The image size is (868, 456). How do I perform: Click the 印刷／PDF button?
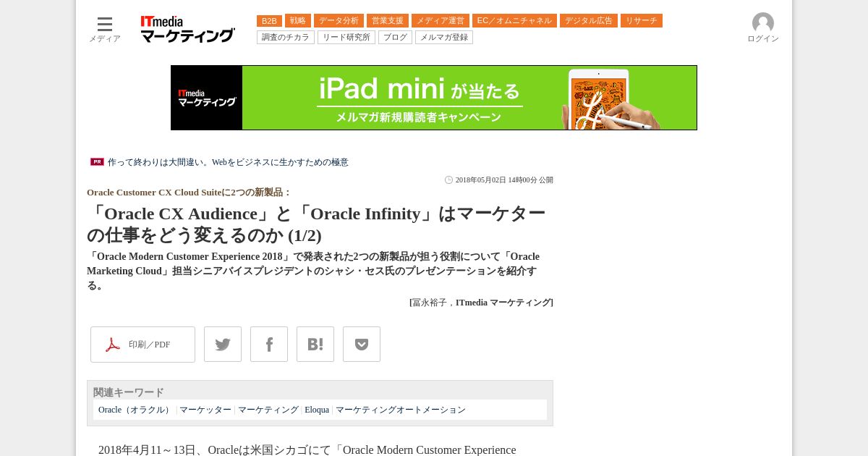pos(142,345)
